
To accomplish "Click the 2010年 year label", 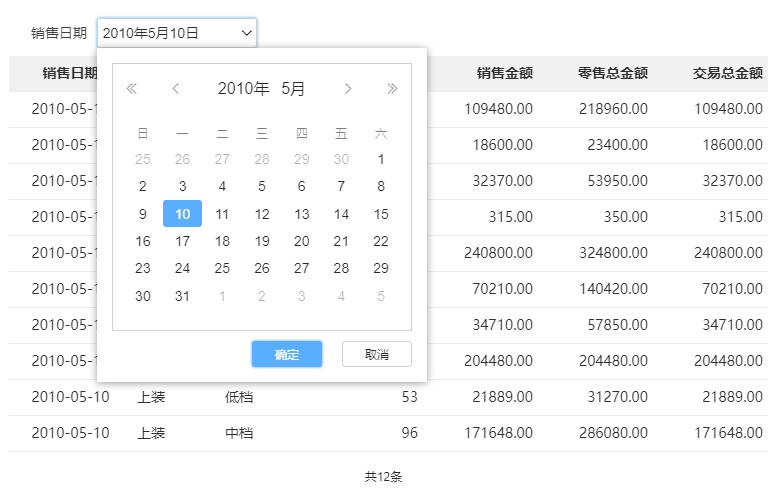I will pos(243,89).
